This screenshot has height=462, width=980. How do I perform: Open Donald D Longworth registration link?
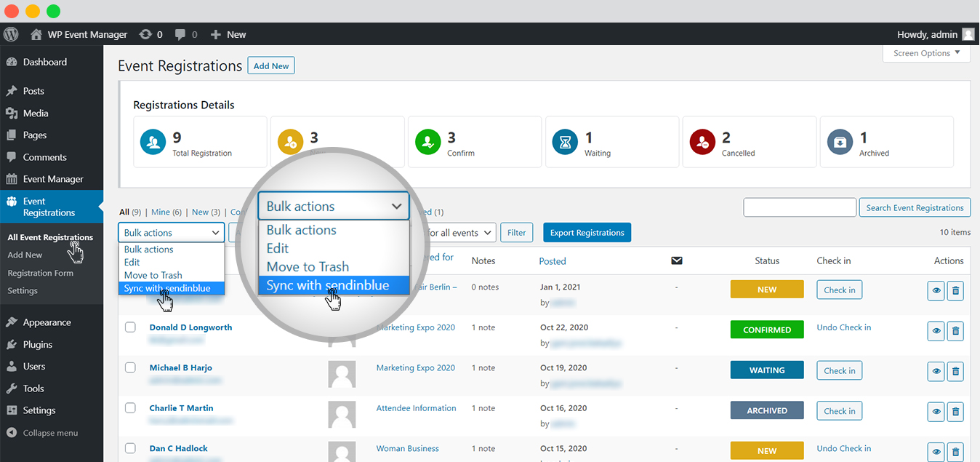pyautogui.click(x=190, y=327)
